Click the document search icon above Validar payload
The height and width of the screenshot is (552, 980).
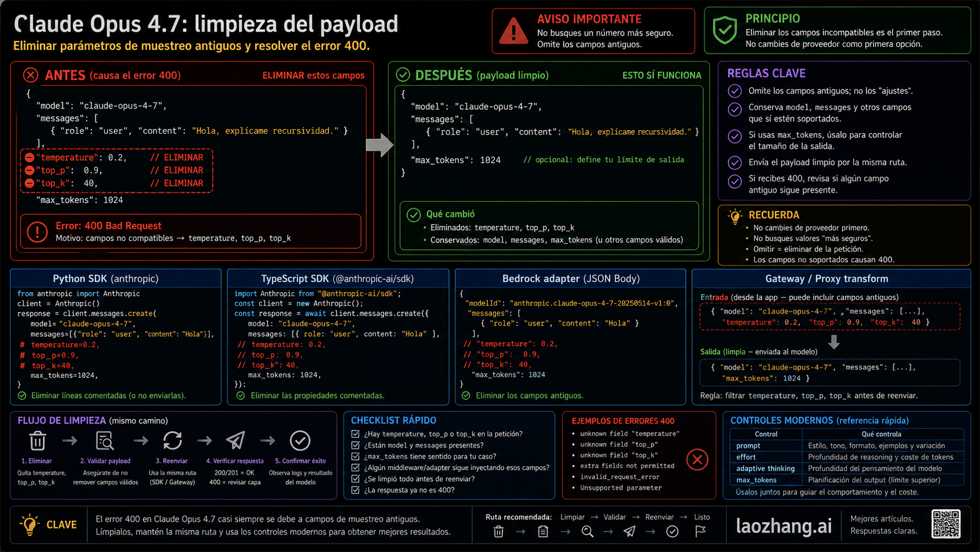pyautogui.click(x=104, y=441)
